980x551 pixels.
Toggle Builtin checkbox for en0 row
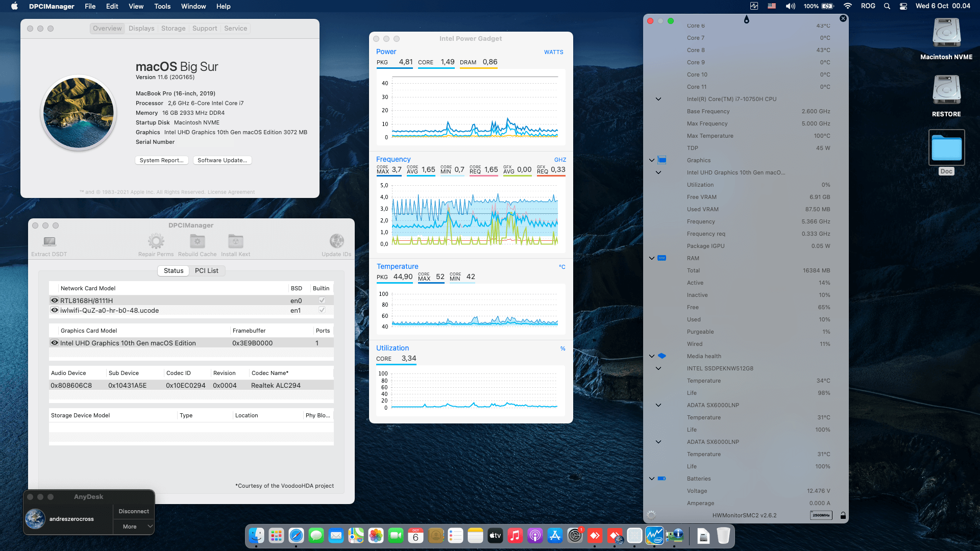[x=322, y=300]
